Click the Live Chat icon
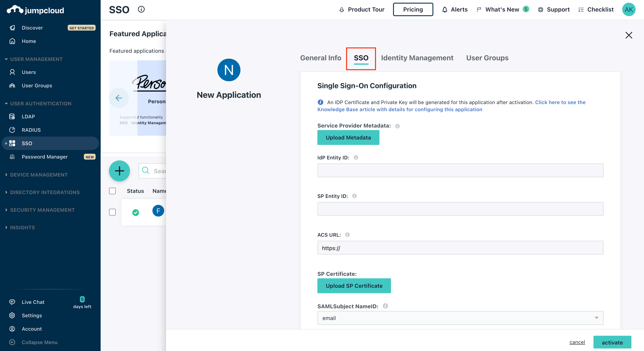 pos(12,301)
